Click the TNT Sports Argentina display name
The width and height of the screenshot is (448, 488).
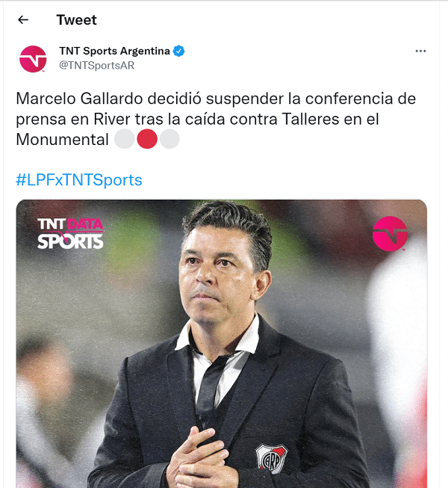click(115, 51)
